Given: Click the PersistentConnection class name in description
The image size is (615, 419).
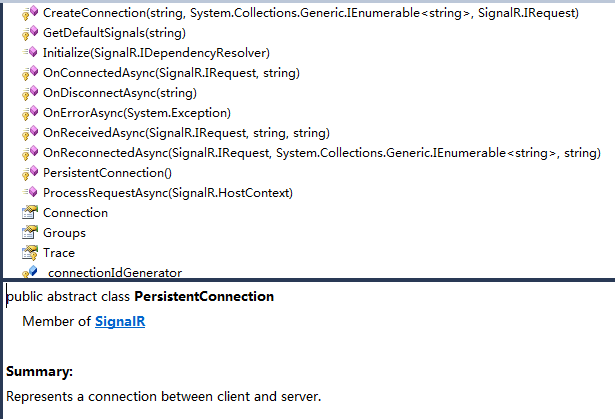Looking at the screenshot, I should [x=204, y=297].
